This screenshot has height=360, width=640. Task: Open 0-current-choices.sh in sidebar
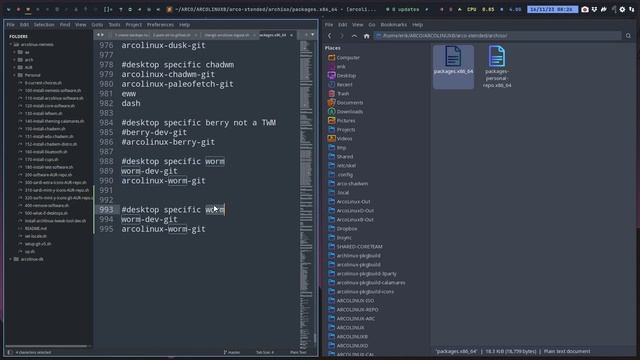tap(43, 83)
